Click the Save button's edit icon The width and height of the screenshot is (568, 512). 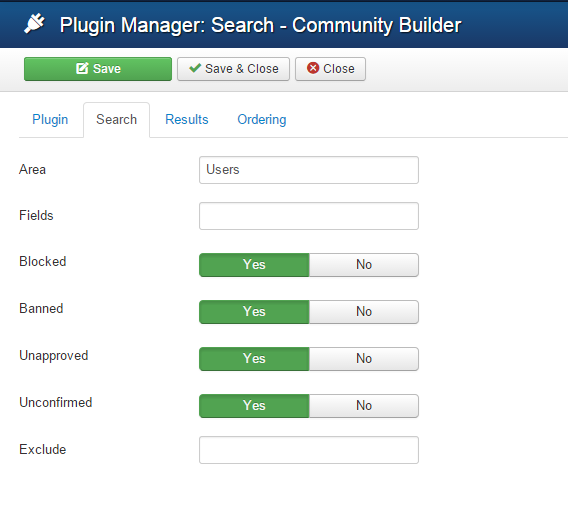click(82, 68)
